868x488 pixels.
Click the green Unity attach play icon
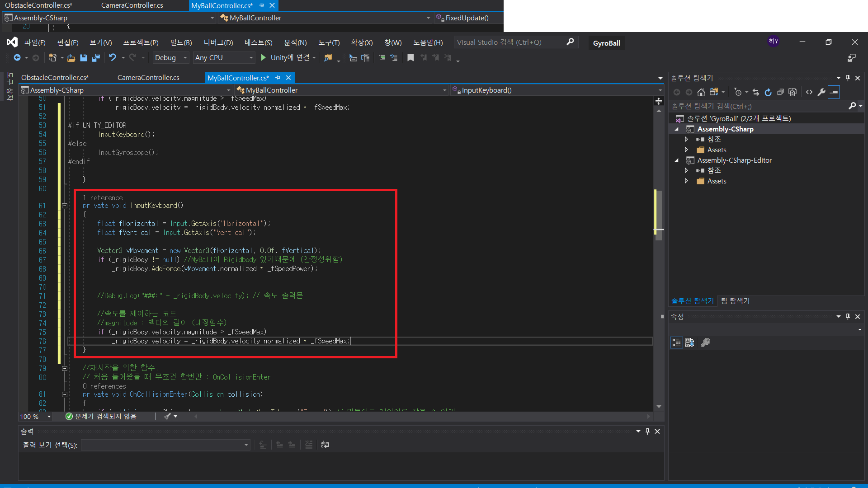pyautogui.click(x=264, y=57)
